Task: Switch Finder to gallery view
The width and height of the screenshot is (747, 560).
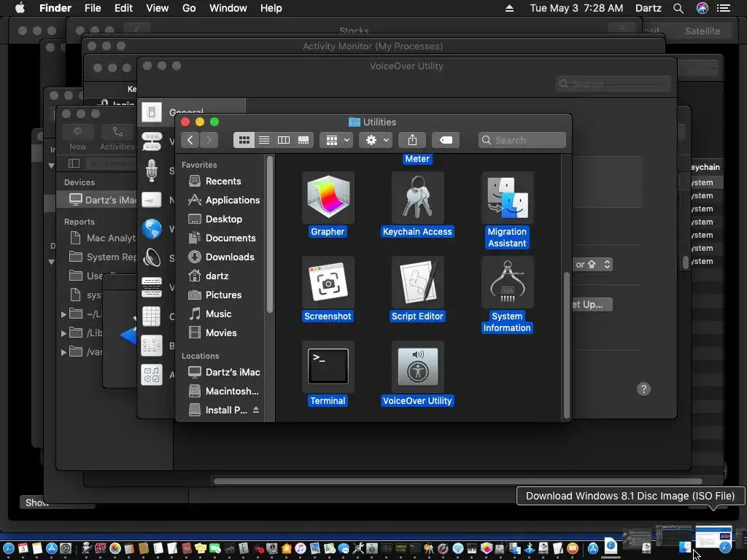Action: tap(303, 140)
